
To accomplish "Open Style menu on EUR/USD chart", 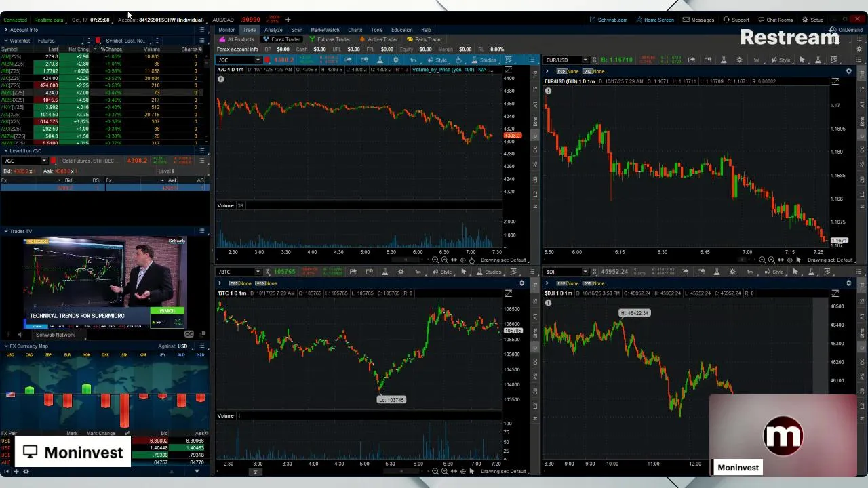I will click(782, 60).
